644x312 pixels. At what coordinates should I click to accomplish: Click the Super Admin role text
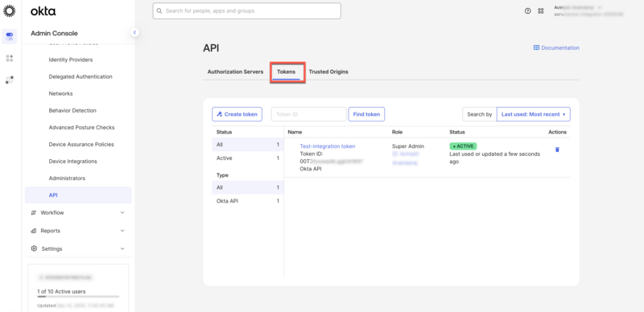pyautogui.click(x=408, y=146)
